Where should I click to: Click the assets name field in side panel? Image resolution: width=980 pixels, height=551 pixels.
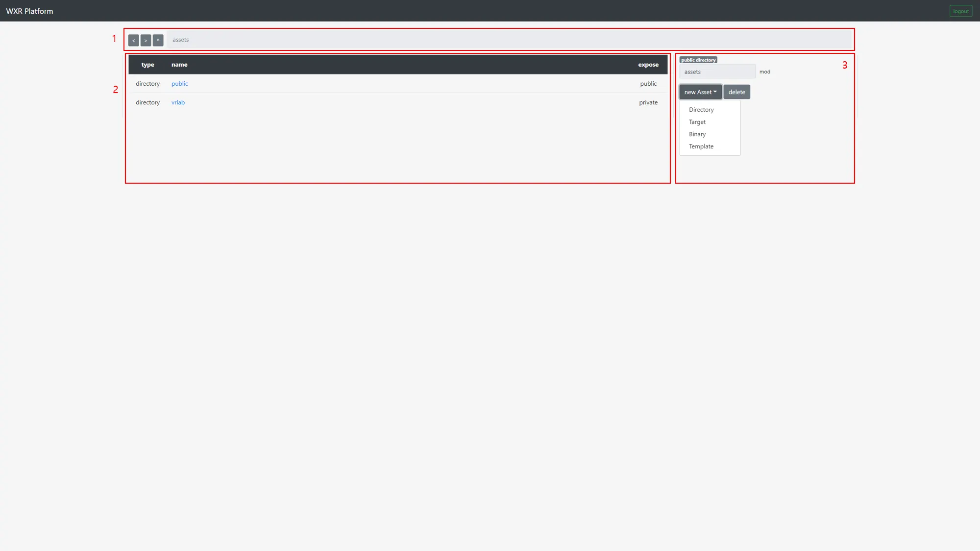click(717, 72)
